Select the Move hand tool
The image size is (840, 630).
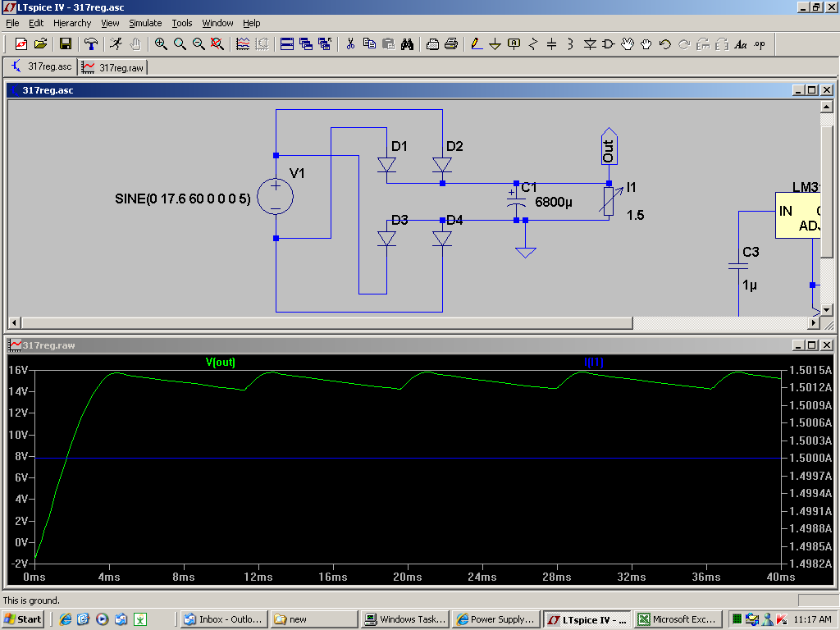click(x=628, y=44)
